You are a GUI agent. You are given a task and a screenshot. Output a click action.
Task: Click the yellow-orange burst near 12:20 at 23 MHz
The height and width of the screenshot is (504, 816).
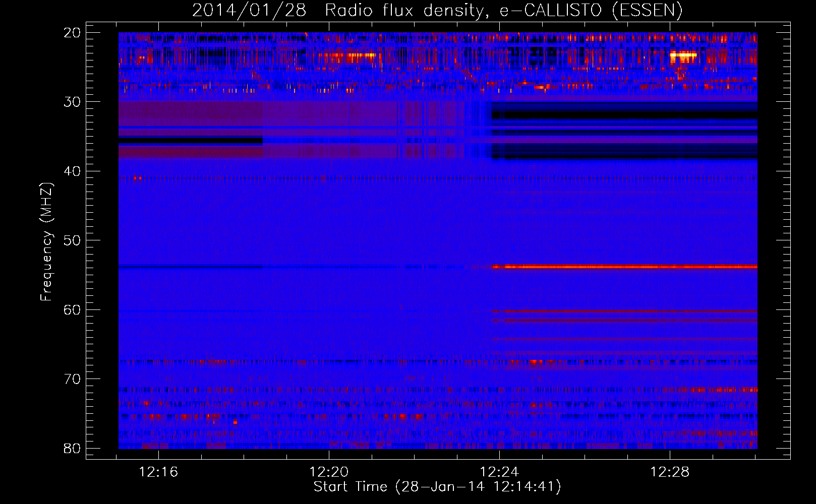tap(361, 55)
